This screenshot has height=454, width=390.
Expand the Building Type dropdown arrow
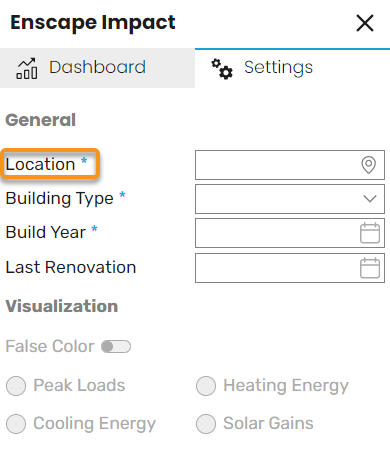370,199
